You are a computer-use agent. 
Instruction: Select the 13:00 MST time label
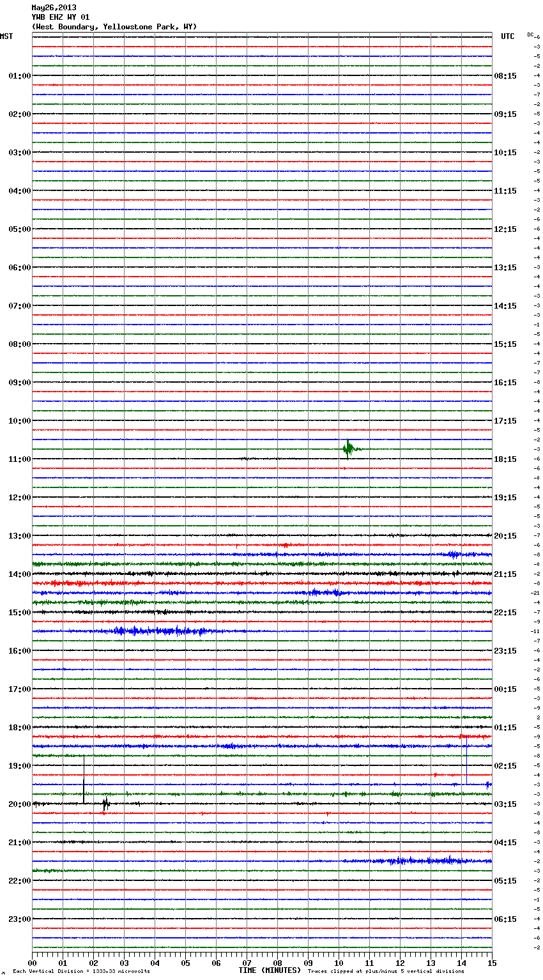click(x=20, y=535)
